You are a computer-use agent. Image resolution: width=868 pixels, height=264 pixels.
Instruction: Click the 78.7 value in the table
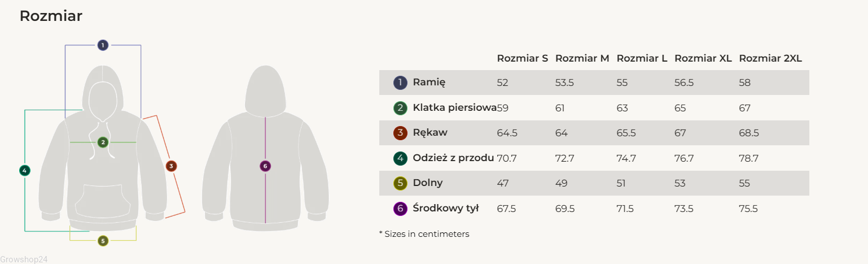tap(748, 158)
